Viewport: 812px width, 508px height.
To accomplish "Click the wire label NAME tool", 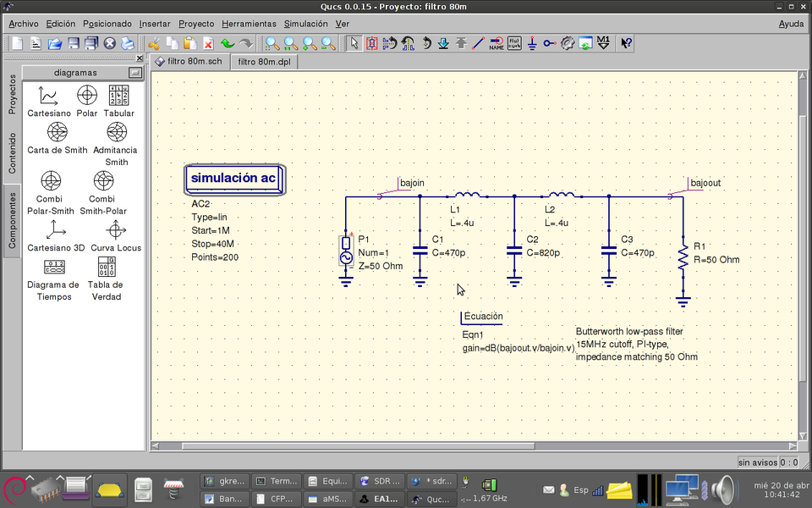I will click(x=496, y=42).
